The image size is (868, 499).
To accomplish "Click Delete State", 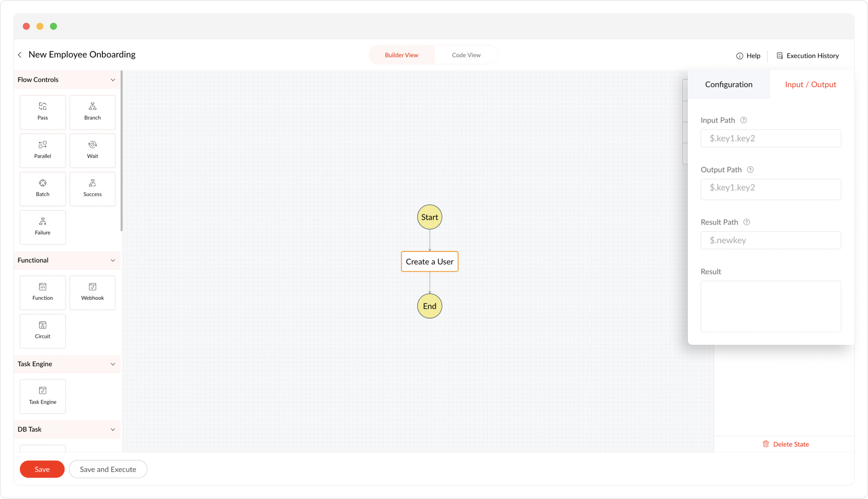I will pos(786,444).
